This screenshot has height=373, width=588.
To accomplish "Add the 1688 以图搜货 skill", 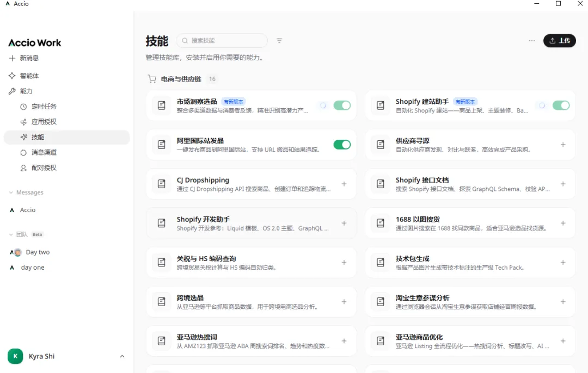I will pos(563,223).
